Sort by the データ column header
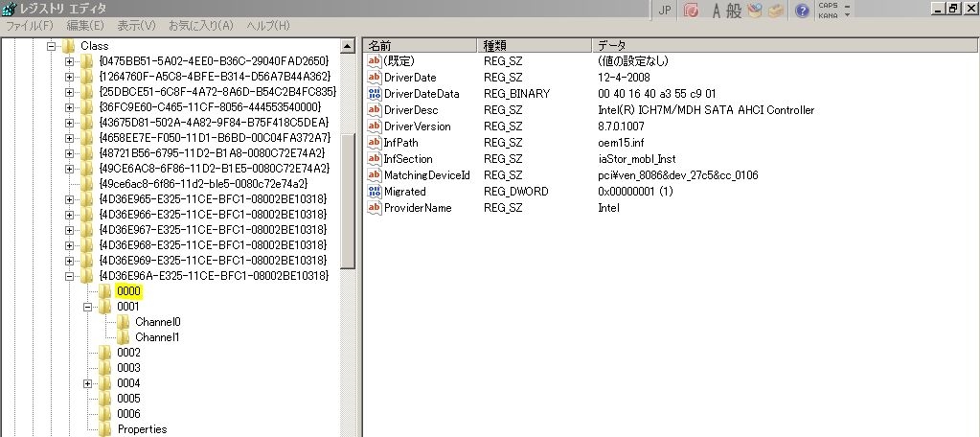 pyautogui.click(x=786, y=45)
